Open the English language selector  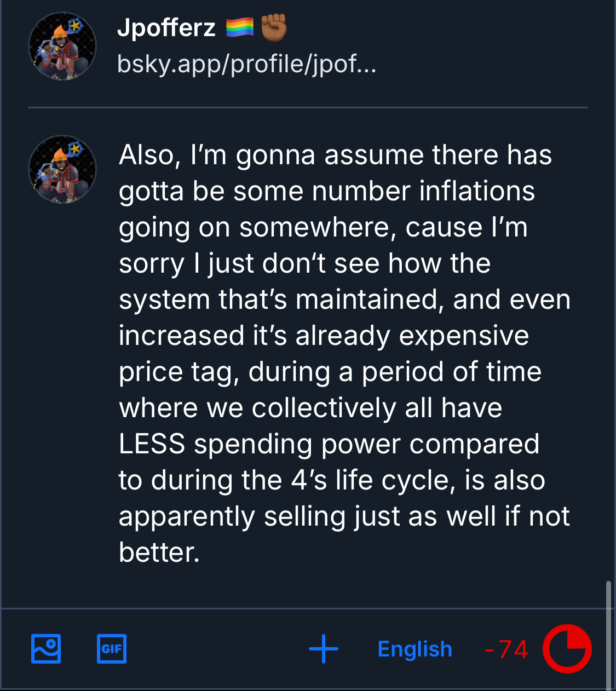414,649
